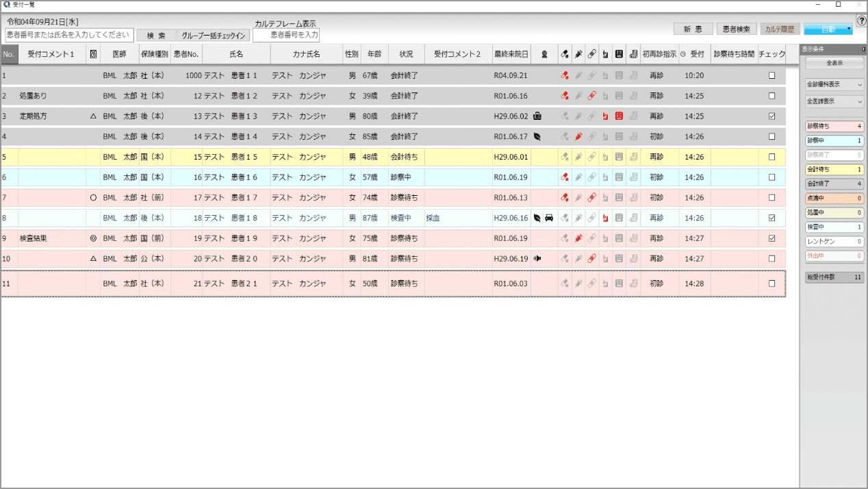
Task: Click the red syringe icon in row 4
Action: [578, 136]
